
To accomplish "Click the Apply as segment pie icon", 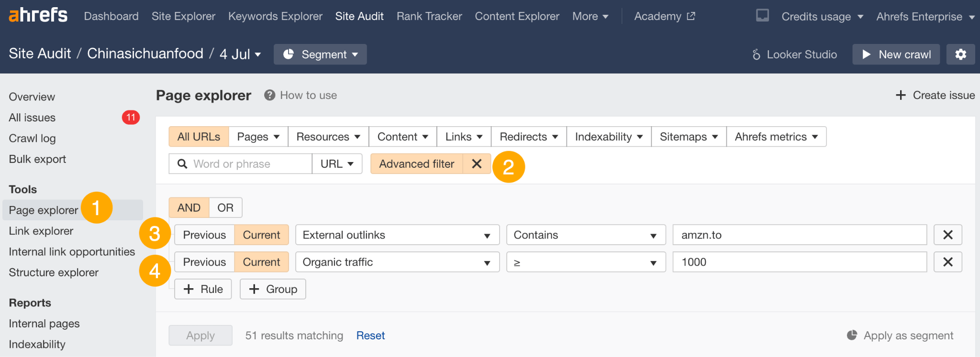I will point(852,335).
